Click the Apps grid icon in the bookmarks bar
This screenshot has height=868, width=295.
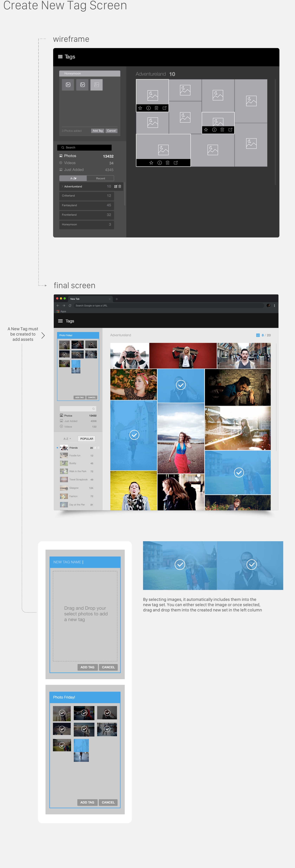coord(58,311)
